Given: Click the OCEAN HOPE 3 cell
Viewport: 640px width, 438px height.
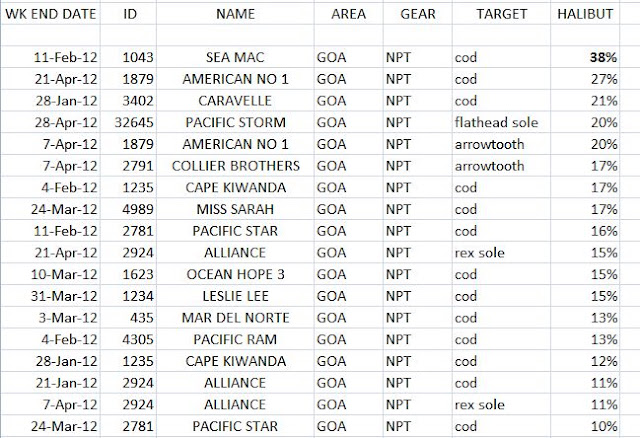Looking at the screenshot, I should [x=235, y=274].
